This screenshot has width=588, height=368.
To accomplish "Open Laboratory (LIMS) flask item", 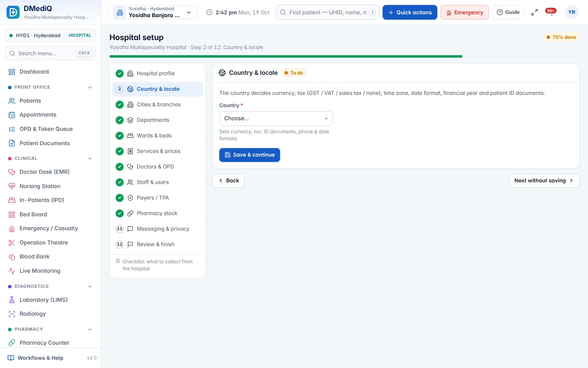I will [50, 300].
